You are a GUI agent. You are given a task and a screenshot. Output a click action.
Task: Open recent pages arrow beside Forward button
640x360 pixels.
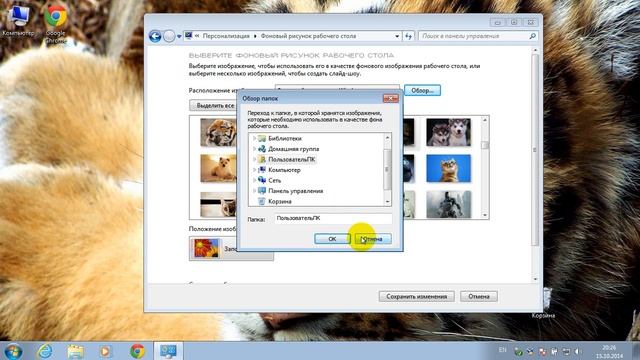[179, 37]
